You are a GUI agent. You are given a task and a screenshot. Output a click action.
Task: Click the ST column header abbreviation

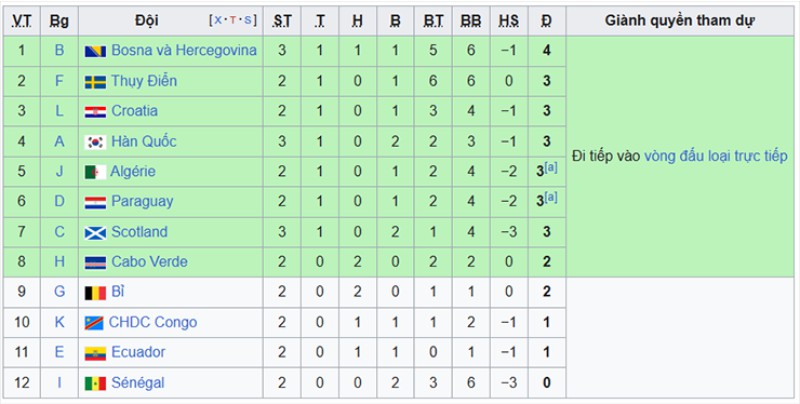tap(282, 21)
